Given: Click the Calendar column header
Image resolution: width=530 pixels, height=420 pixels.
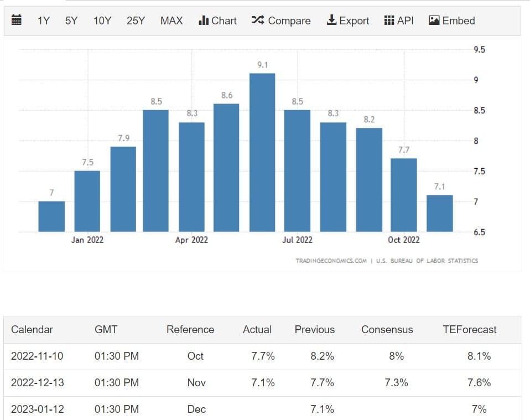Looking at the screenshot, I should [x=32, y=329].
